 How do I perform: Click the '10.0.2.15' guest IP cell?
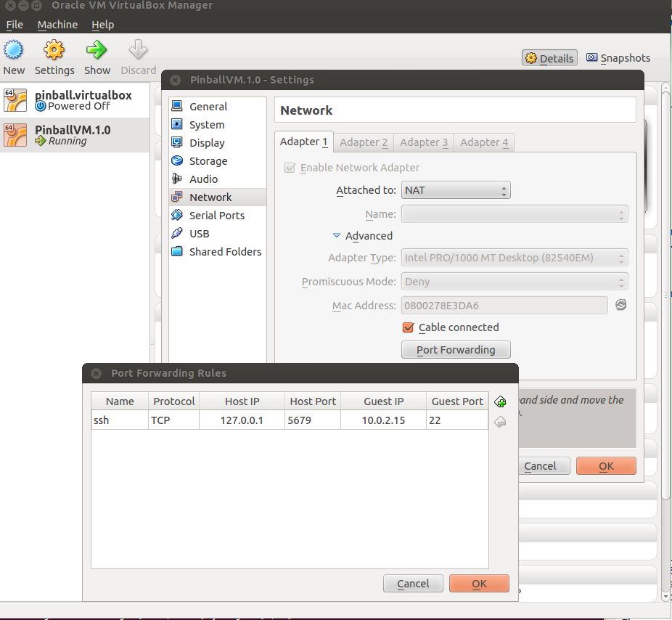pyautogui.click(x=384, y=420)
